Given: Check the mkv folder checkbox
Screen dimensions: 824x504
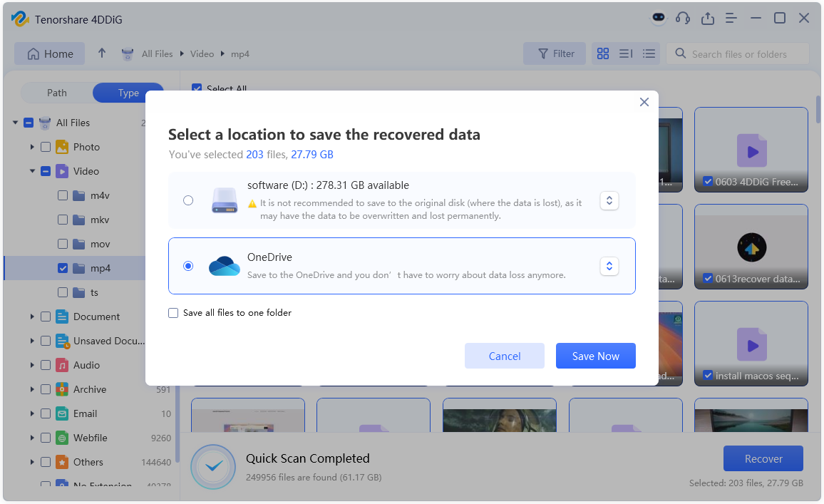Looking at the screenshot, I should (x=63, y=220).
